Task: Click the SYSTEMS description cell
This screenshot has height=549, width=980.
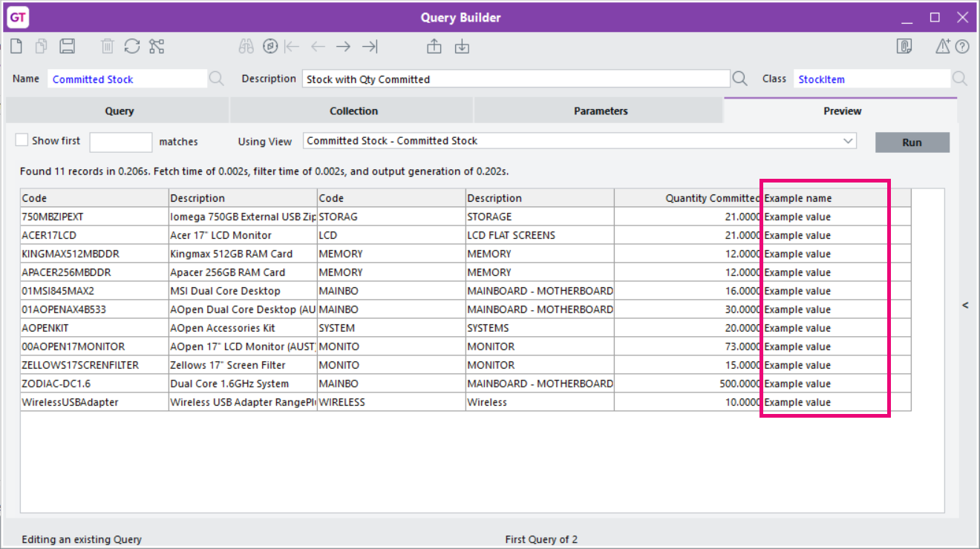Action: click(x=540, y=328)
